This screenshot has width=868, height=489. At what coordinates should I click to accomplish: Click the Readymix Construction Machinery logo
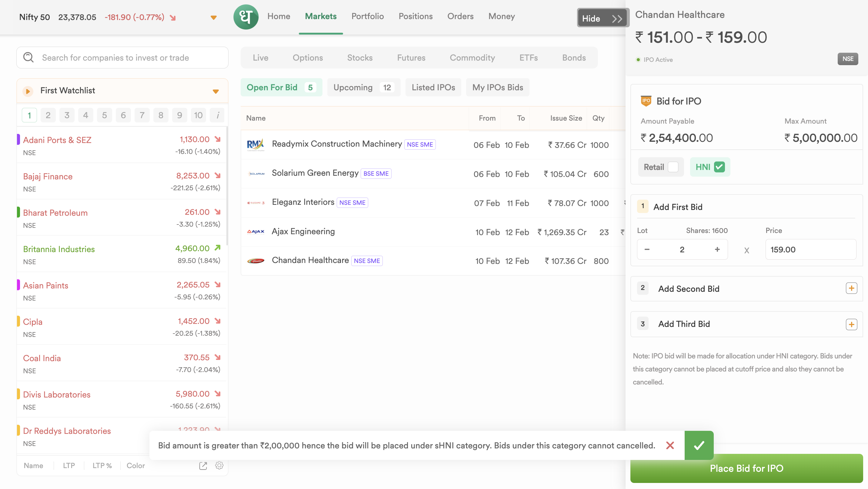255,145
